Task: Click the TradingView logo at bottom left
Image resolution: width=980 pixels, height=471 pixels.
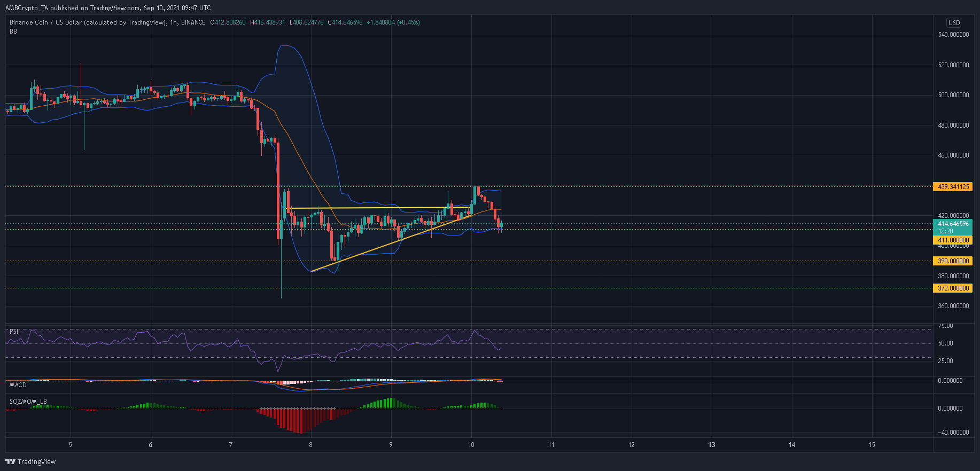Action: click(30, 461)
